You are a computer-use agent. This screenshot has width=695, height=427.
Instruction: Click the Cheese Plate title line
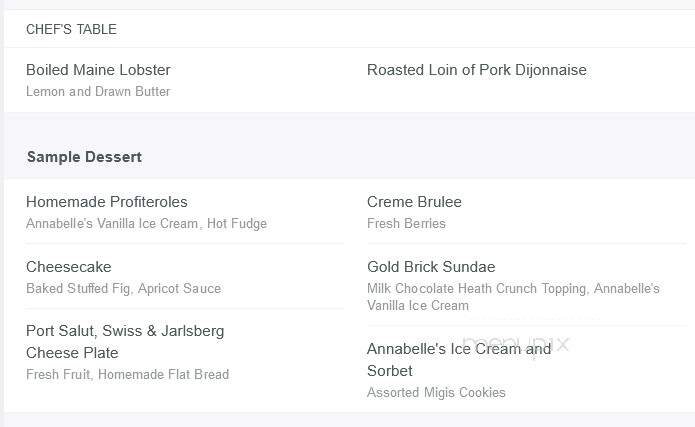72,353
